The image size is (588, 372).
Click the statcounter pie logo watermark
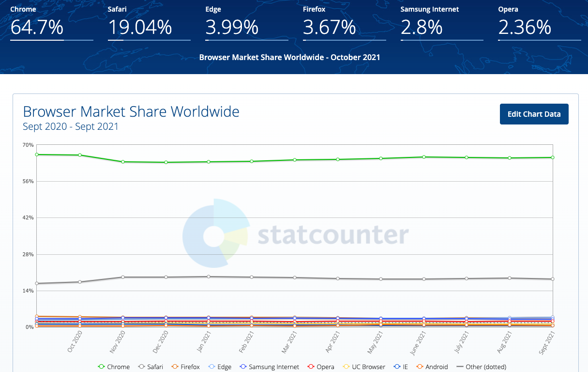click(x=215, y=233)
